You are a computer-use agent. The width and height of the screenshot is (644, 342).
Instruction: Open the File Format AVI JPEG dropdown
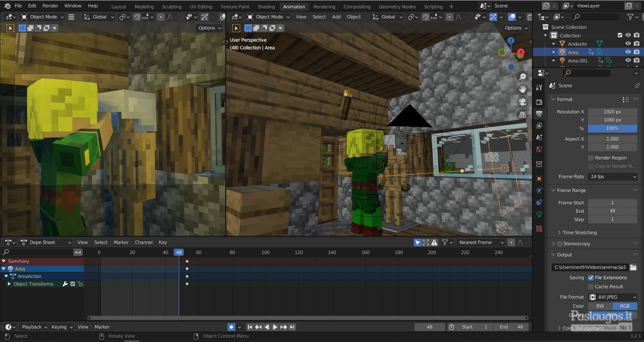[613, 297]
